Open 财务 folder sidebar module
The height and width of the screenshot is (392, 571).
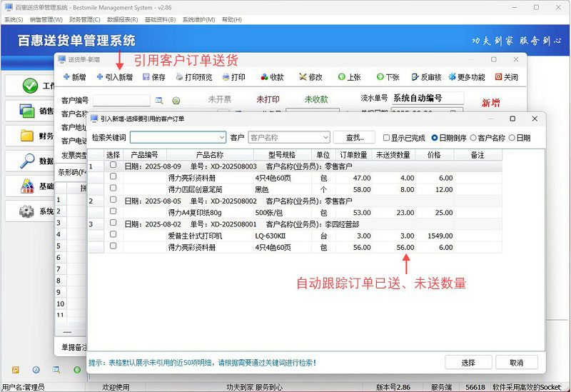click(x=30, y=136)
